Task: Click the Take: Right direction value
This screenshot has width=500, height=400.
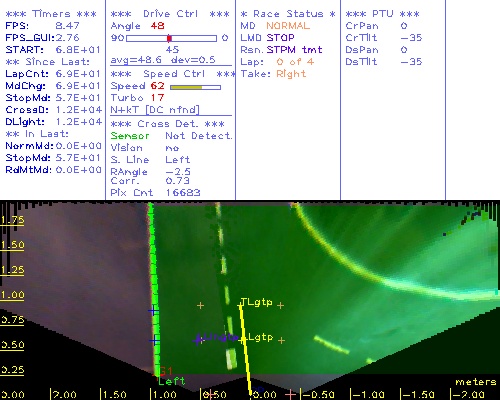Action: tap(291, 74)
